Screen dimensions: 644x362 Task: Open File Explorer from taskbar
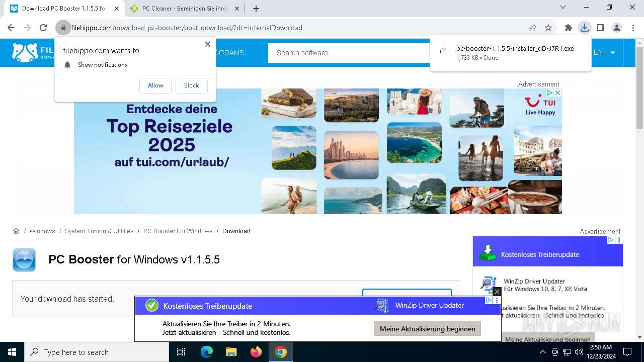pos(231,352)
